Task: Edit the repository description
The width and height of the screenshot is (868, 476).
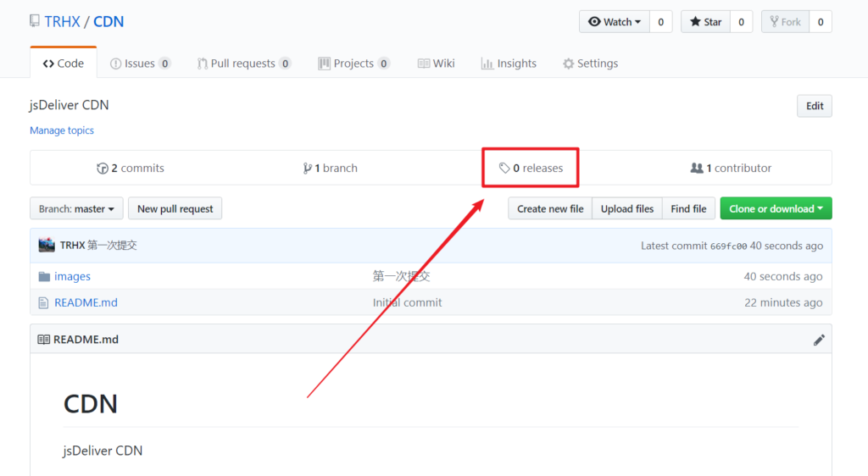Action: (x=815, y=106)
